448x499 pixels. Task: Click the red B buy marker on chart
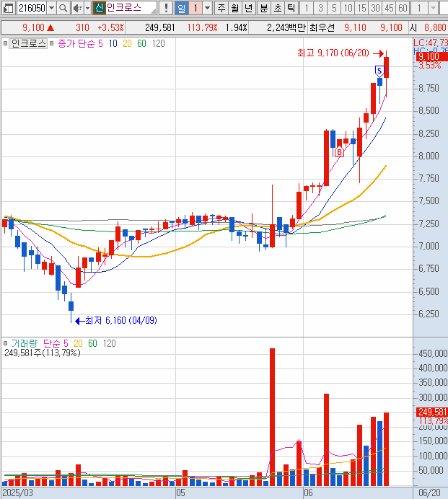[x=338, y=151]
